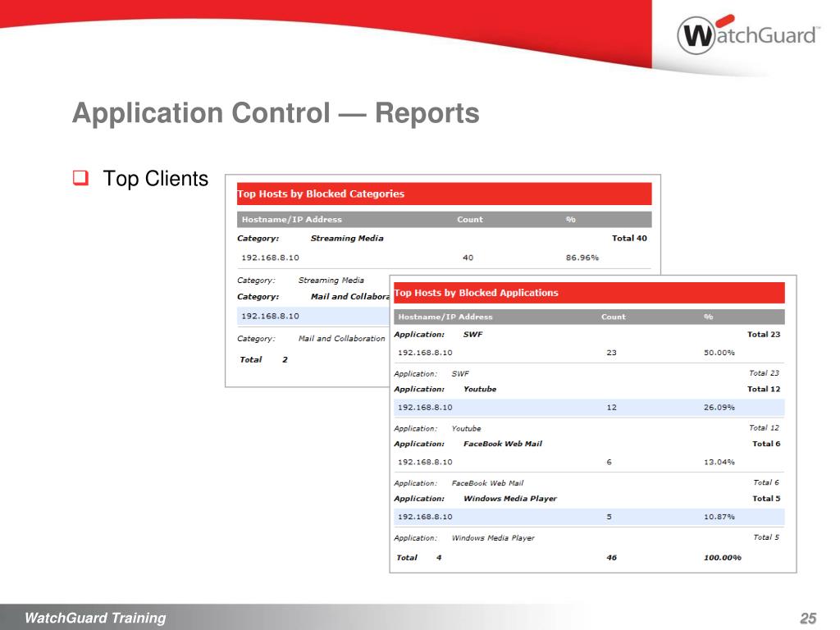Click the slide page number "25"
Screen dimensions: 840x630
[x=808, y=619]
